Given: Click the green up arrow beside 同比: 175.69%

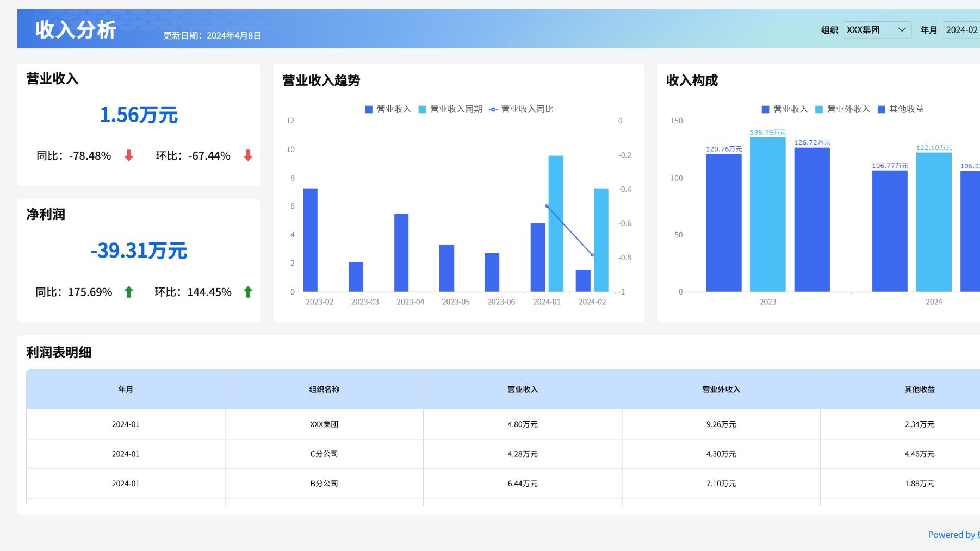Looking at the screenshot, I should tap(129, 292).
